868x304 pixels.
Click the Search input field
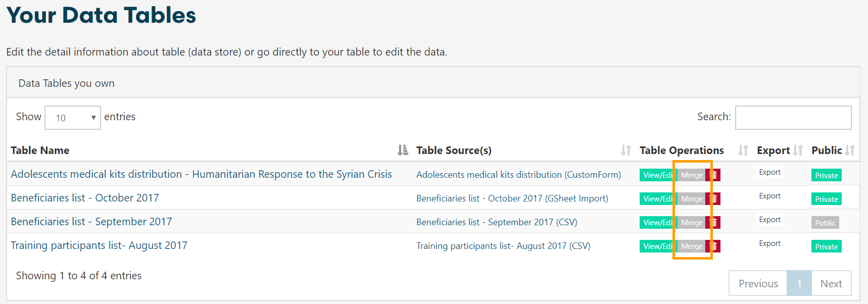793,118
